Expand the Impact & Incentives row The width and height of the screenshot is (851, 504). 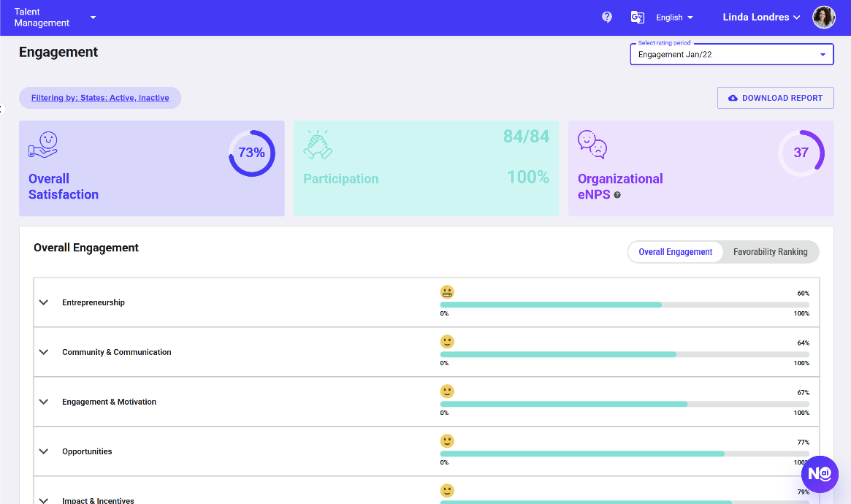[44, 500]
